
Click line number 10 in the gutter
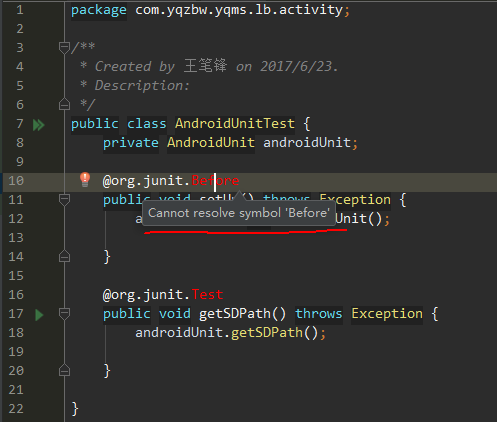point(16,181)
